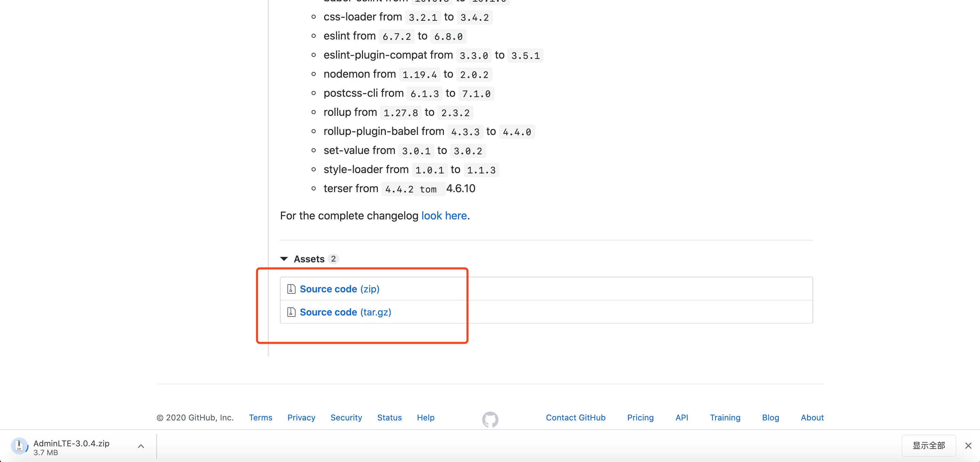Viewport: 980px width, 462px height.
Task: Open Contact GitHub link
Action: pos(575,417)
